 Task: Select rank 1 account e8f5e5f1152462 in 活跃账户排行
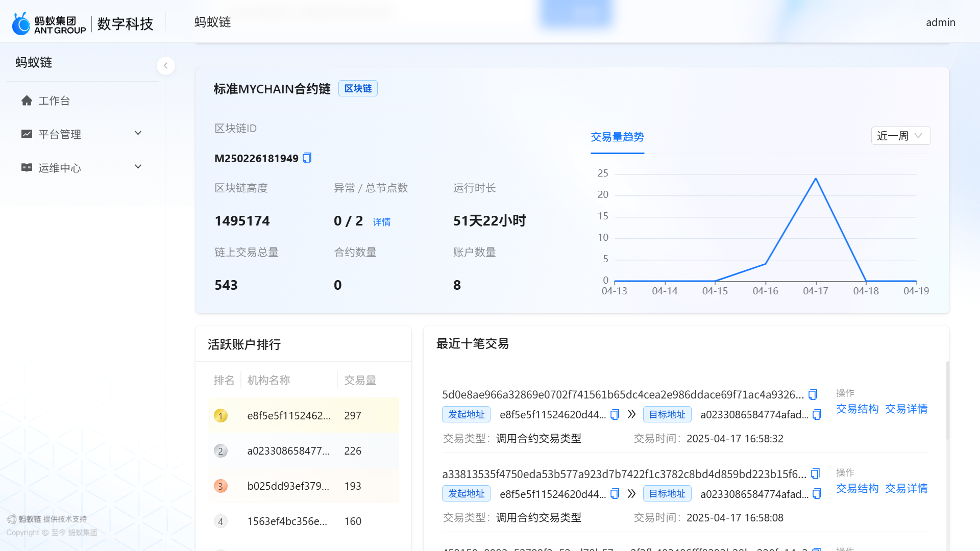tap(289, 415)
